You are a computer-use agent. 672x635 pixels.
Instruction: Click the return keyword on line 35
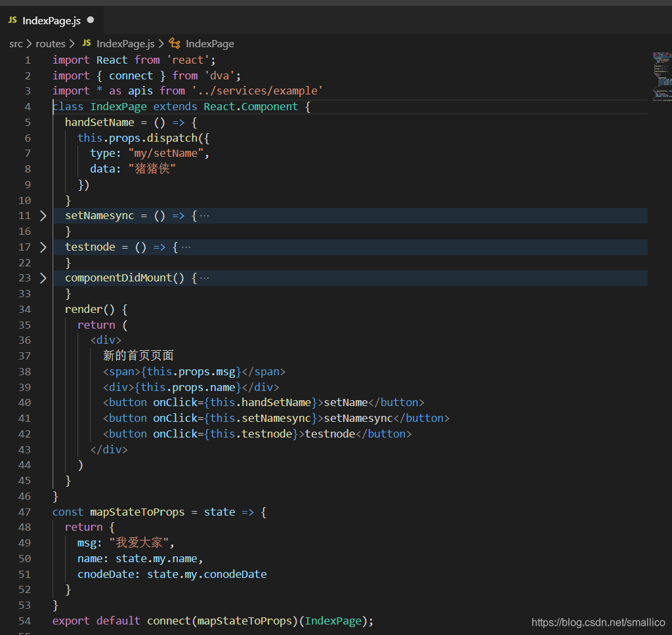click(96, 325)
